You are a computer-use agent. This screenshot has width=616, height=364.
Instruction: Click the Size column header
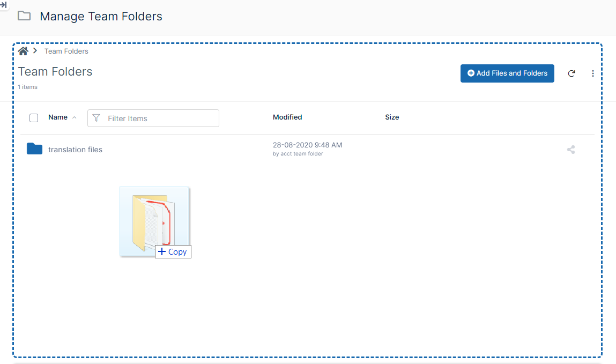tap(392, 117)
